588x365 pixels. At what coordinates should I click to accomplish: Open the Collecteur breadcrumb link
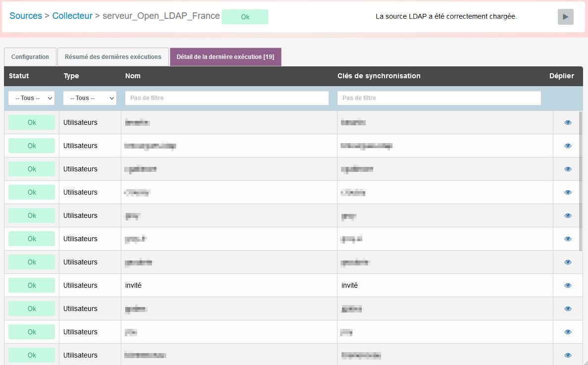click(72, 16)
